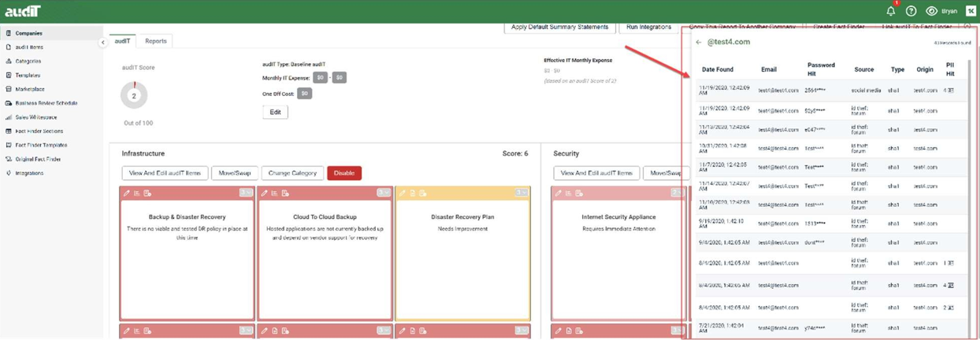Click the document icon on Internet Security Appliance card
980x340 pixels.
[579, 193]
